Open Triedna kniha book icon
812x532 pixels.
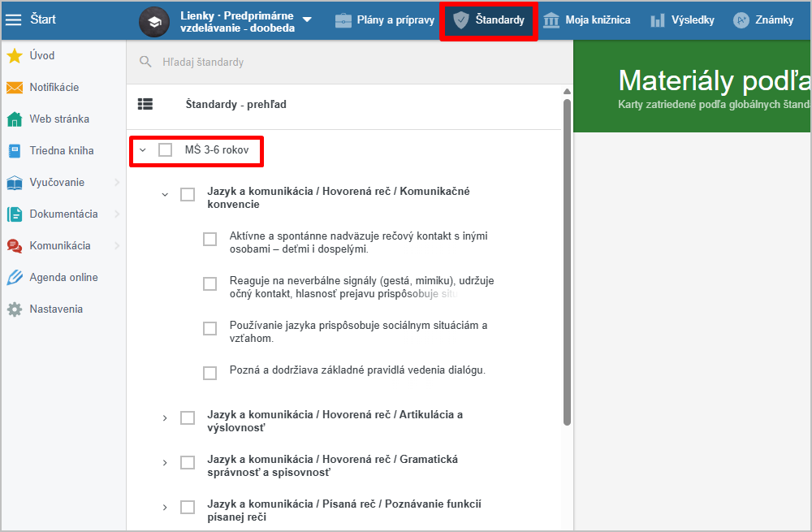point(14,151)
